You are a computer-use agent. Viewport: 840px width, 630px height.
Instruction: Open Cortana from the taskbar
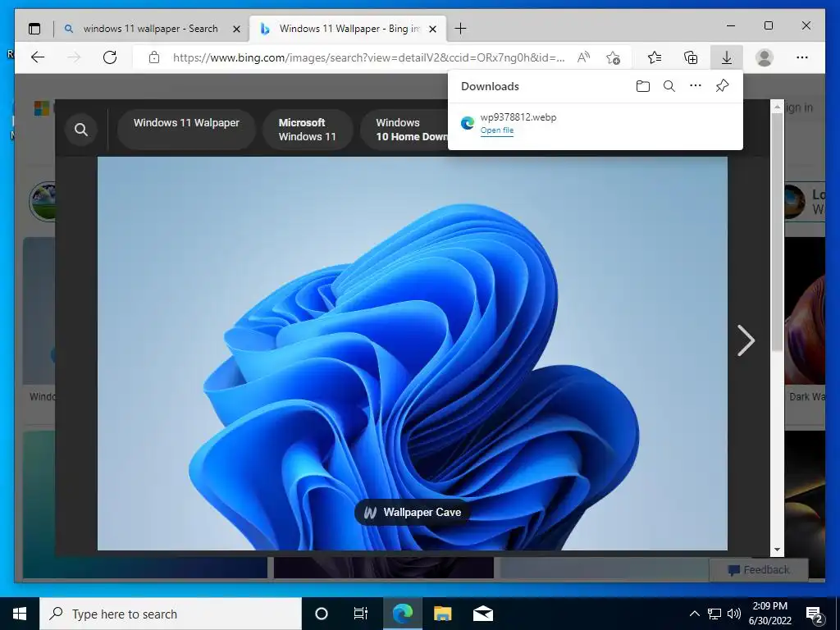coord(322,614)
